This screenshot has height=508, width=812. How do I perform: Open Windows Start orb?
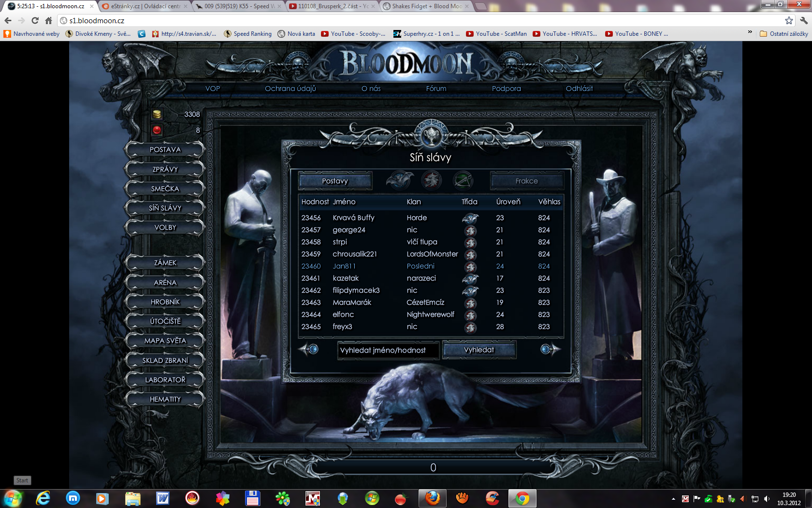(x=13, y=498)
